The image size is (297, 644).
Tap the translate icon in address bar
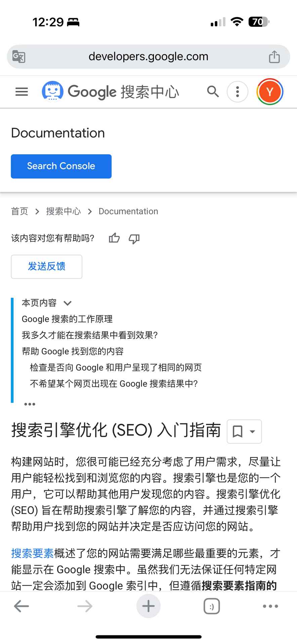[19, 56]
